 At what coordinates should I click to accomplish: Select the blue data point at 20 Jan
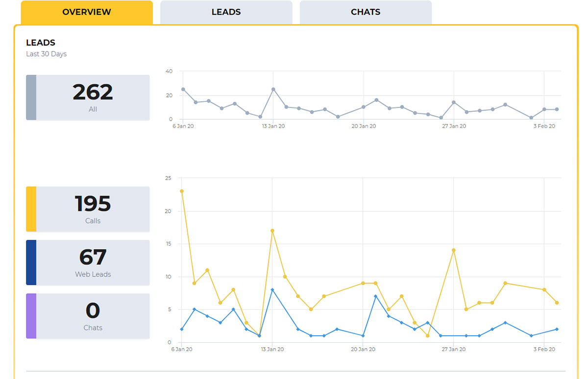[364, 335]
